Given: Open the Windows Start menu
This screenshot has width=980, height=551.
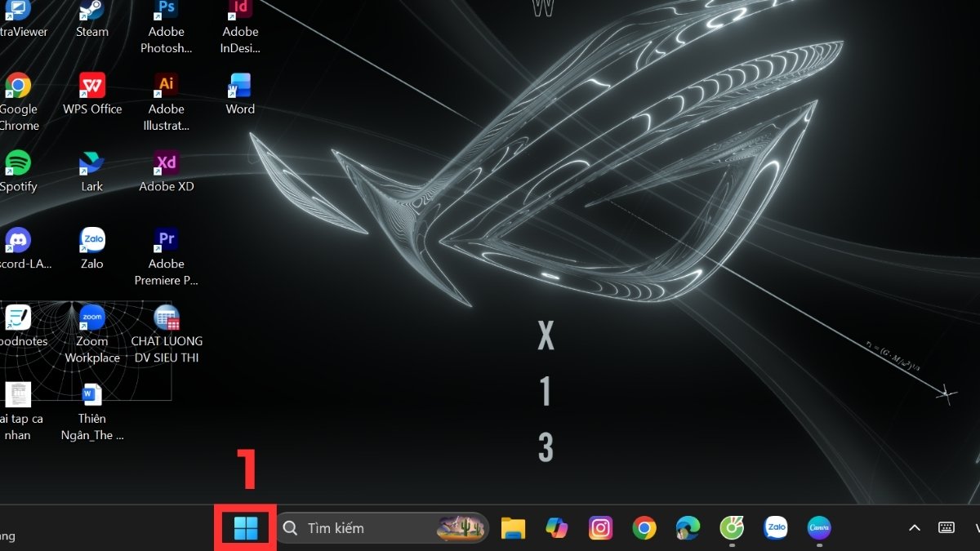Looking at the screenshot, I should pos(245,528).
